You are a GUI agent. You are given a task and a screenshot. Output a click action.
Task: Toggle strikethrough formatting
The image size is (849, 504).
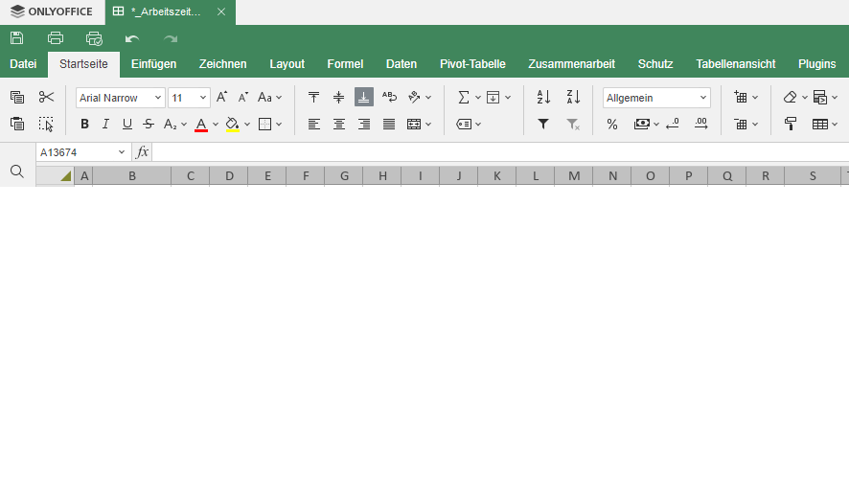click(x=149, y=124)
